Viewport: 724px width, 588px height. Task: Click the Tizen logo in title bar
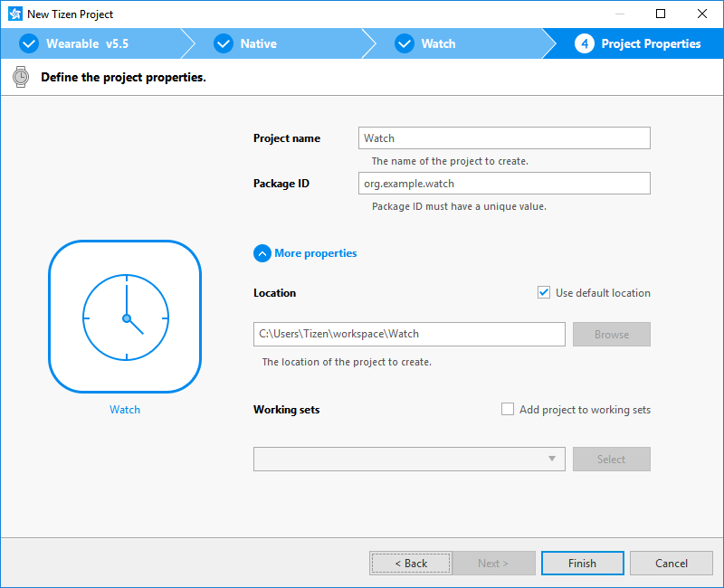tap(14, 14)
